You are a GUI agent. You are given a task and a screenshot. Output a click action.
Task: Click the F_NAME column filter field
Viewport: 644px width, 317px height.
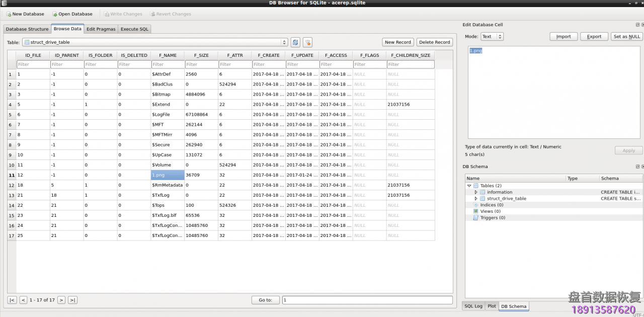click(x=168, y=64)
